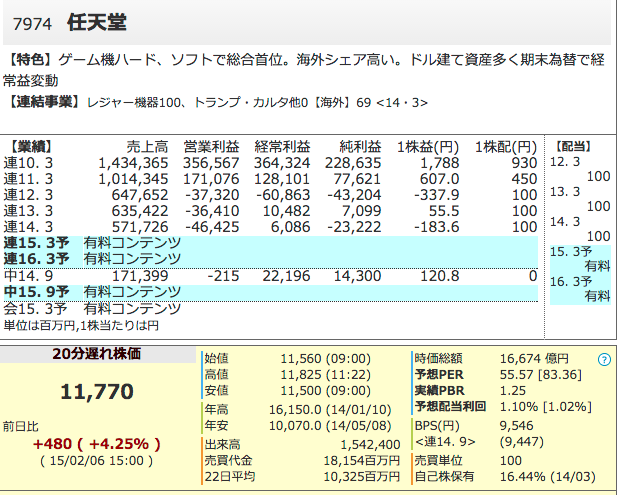Select operating profit 356,567
617x495 pixels.
[x=211, y=163]
